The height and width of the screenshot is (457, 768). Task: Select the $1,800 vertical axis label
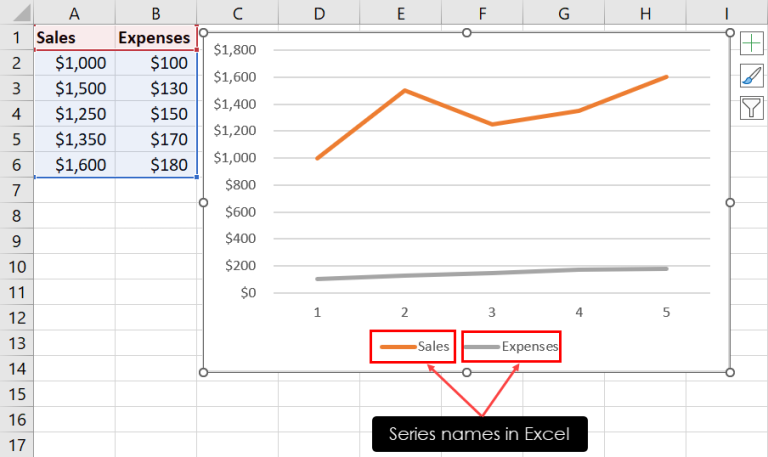[235, 50]
